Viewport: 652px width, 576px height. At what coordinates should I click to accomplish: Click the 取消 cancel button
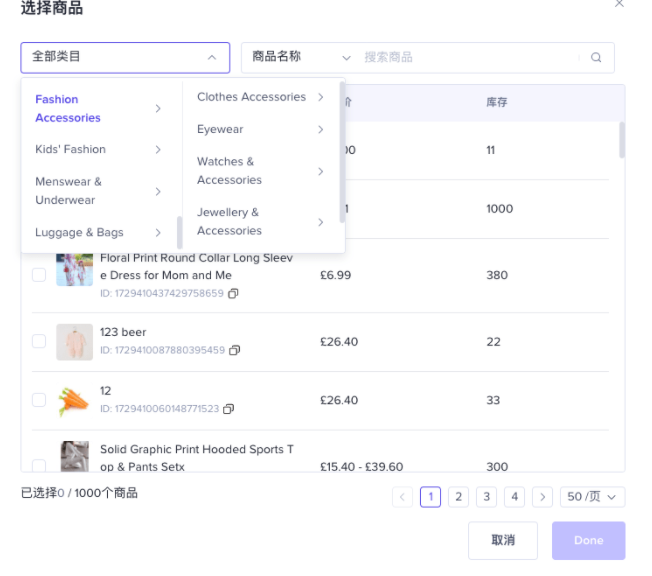[503, 540]
